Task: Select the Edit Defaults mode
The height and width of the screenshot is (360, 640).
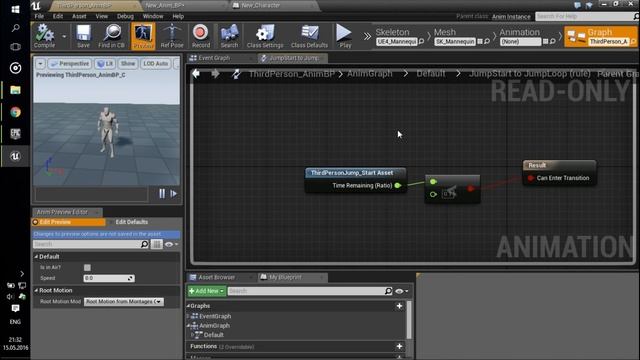Action: coord(131,222)
